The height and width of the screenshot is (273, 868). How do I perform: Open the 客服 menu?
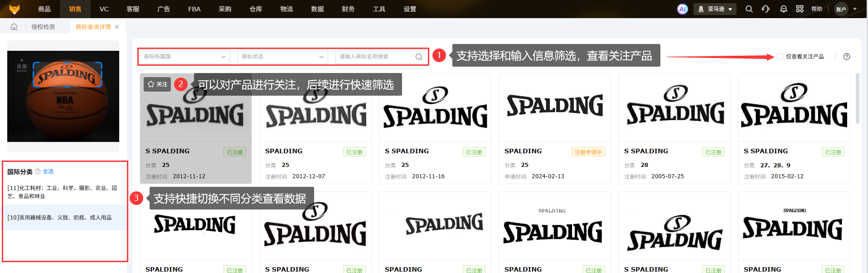(x=133, y=9)
